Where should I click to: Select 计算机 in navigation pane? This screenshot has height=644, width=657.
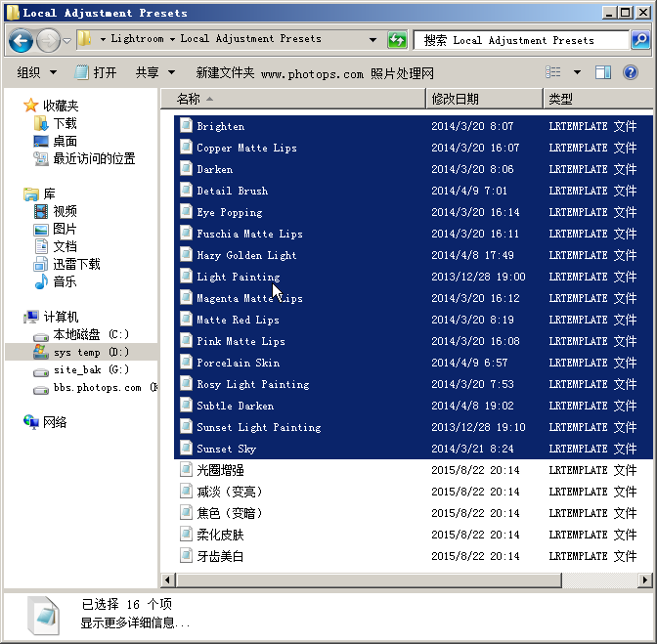pos(51,317)
